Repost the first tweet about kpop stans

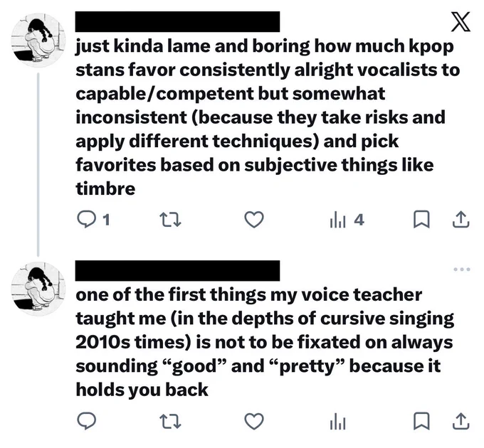[x=170, y=220]
